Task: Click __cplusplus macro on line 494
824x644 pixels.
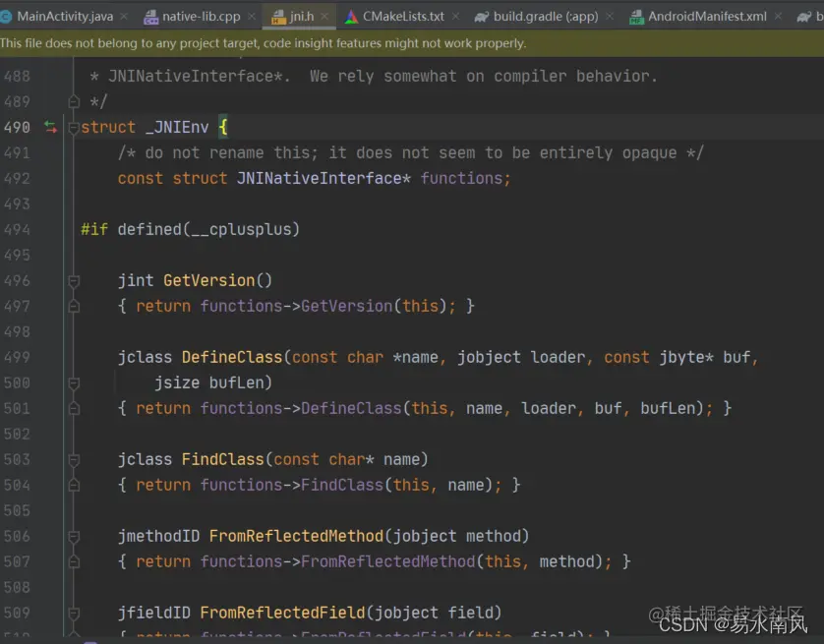Action: 241,229
